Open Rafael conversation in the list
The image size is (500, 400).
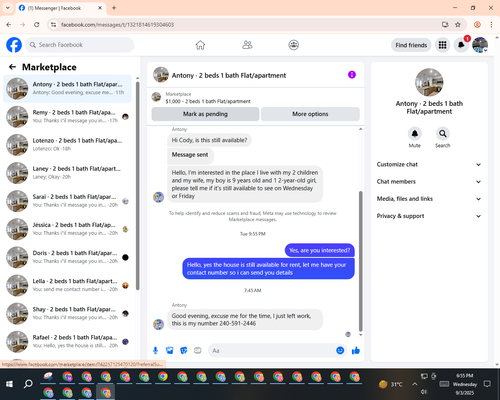coord(67,341)
